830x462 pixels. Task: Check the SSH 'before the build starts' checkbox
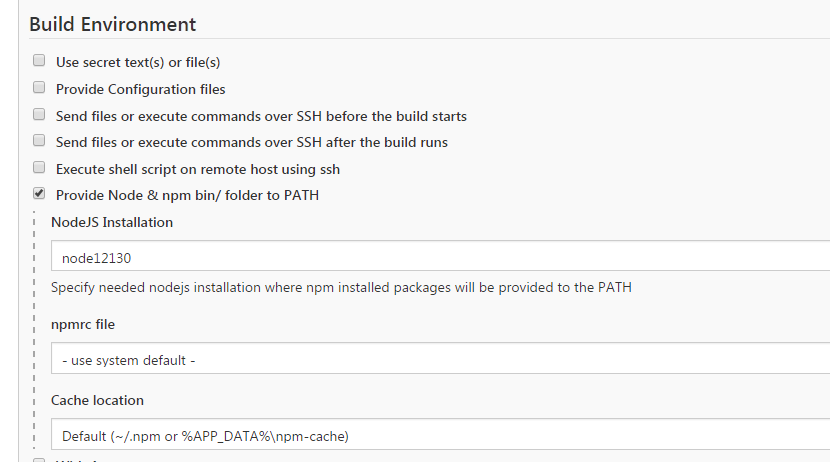point(39,115)
